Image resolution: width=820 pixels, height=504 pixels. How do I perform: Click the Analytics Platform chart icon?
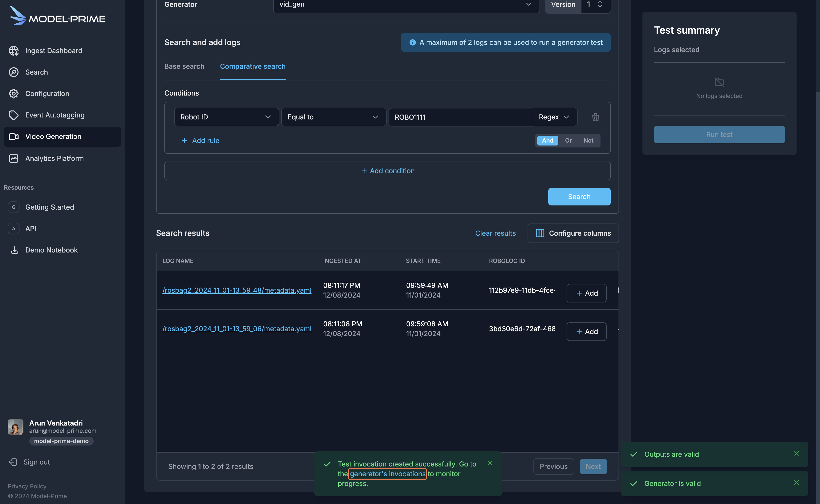[x=14, y=158]
